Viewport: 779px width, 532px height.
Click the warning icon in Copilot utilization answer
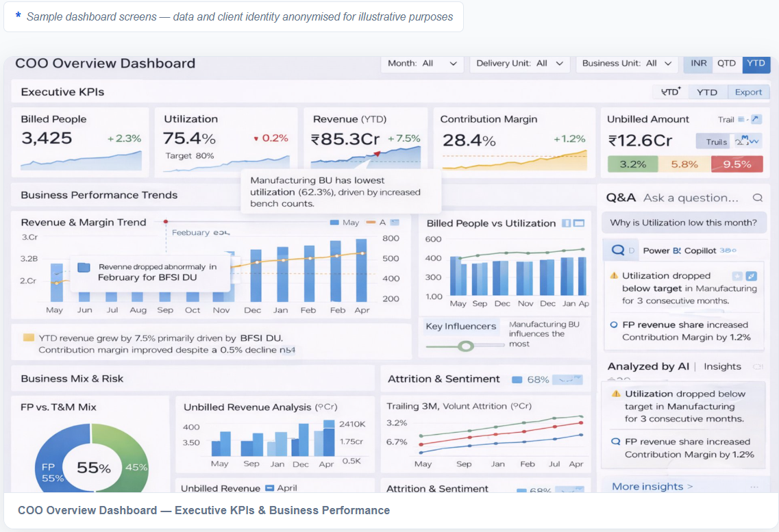614,275
